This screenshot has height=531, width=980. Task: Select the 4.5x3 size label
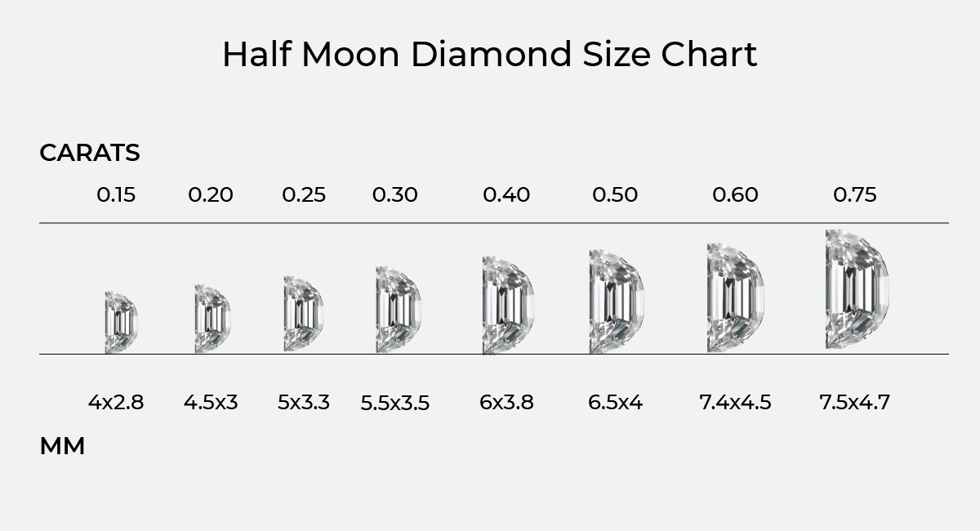[x=211, y=403]
